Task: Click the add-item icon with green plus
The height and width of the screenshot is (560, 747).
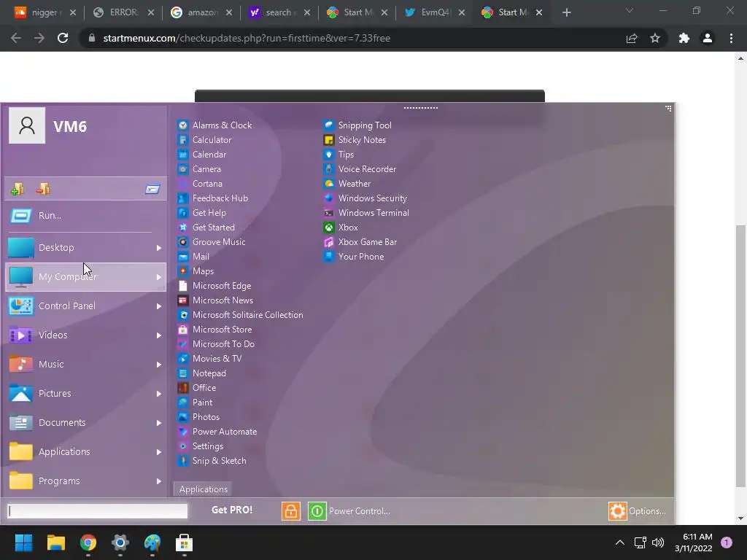Action: (18, 189)
